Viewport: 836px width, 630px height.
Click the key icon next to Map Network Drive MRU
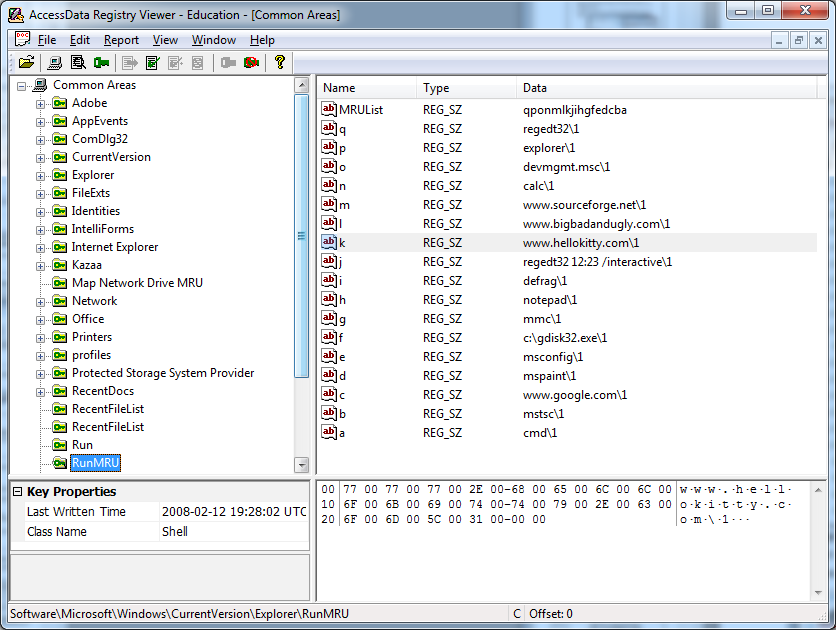[x=60, y=283]
